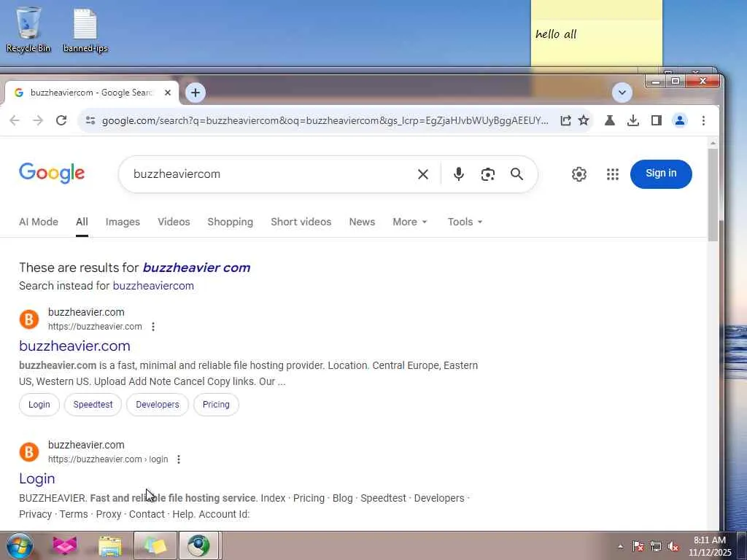Open the tab search dropdown chevron

tap(622, 93)
